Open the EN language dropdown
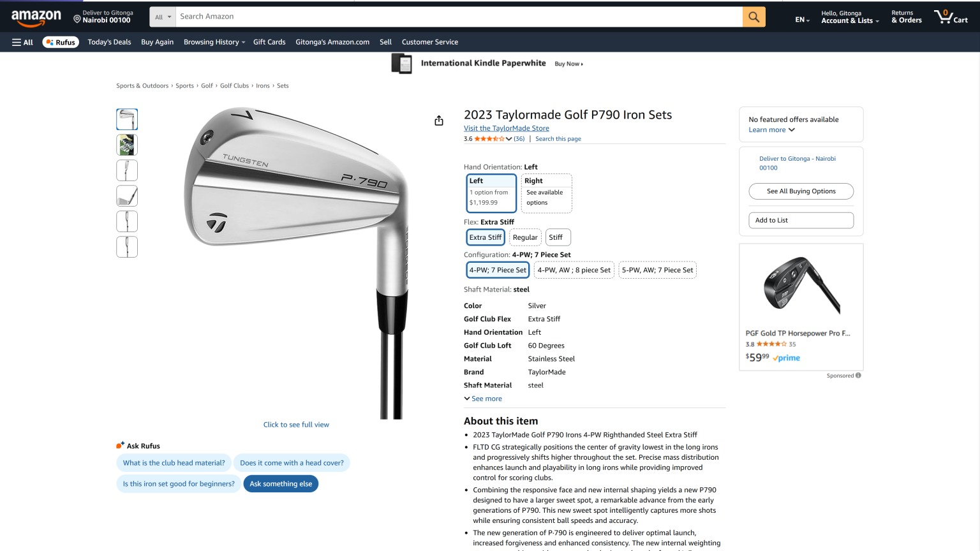The width and height of the screenshot is (980, 551). tap(801, 19)
